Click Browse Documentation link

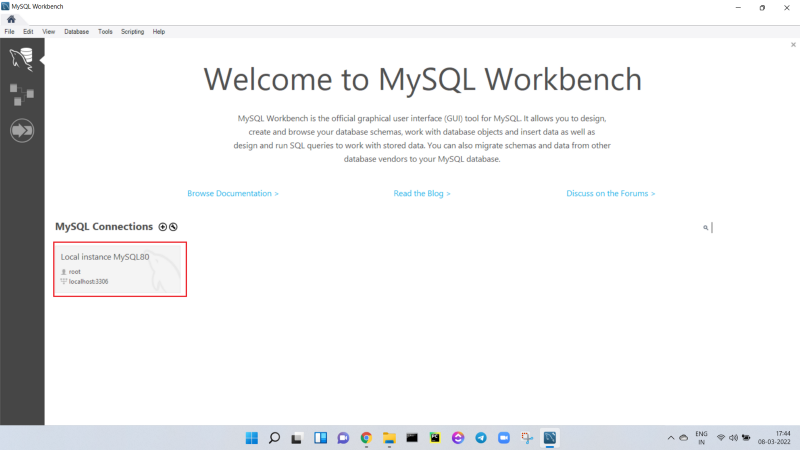click(233, 193)
